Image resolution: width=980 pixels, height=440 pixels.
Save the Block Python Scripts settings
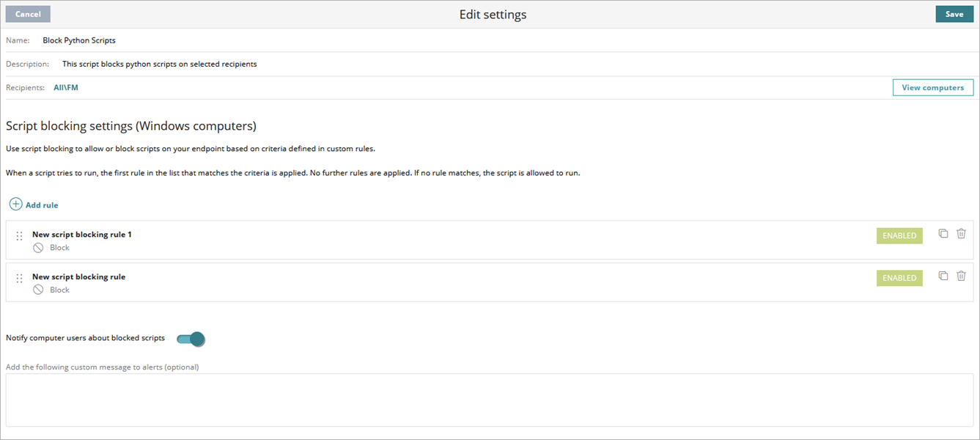coord(954,13)
